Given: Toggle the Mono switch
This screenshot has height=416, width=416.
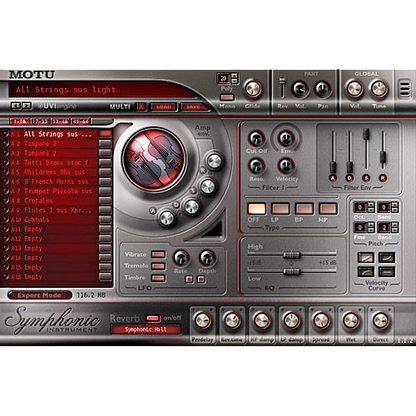Looking at the screenshot, I should 227,97.
